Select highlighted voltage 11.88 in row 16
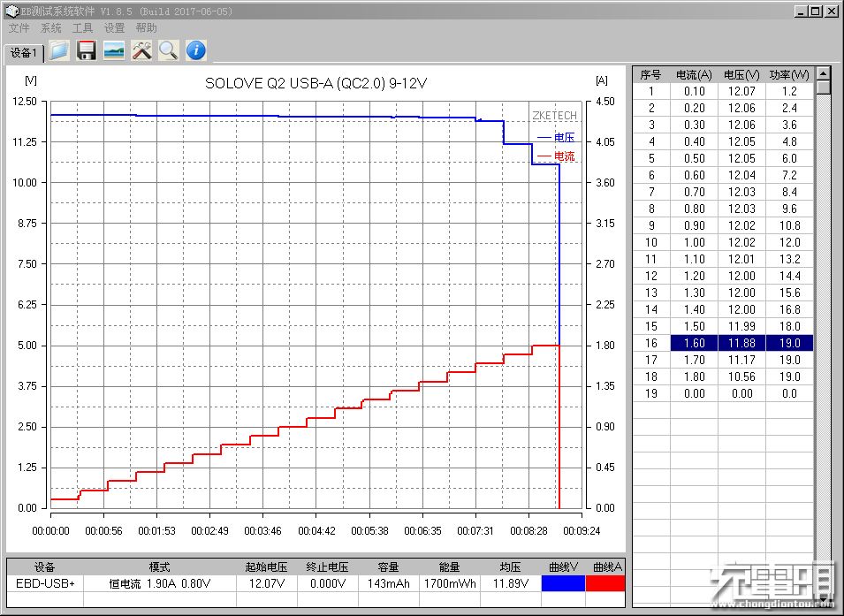Viewport: 844px width, 616px height. 741,343
